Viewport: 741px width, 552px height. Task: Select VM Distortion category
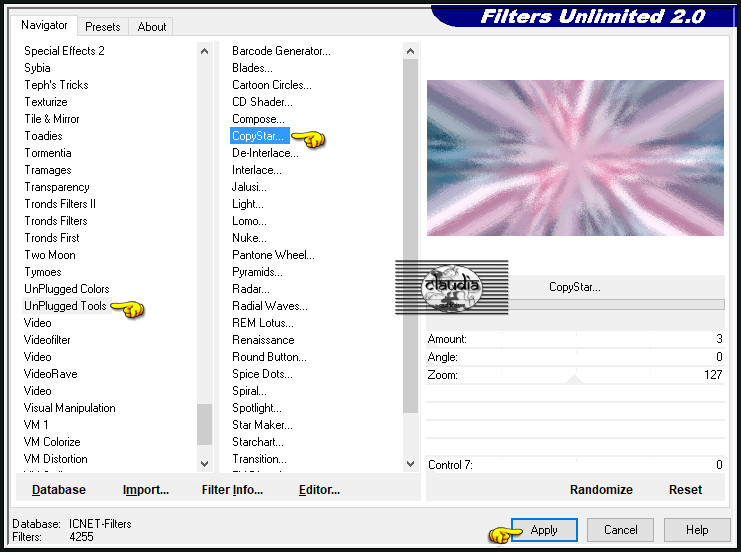56,459
